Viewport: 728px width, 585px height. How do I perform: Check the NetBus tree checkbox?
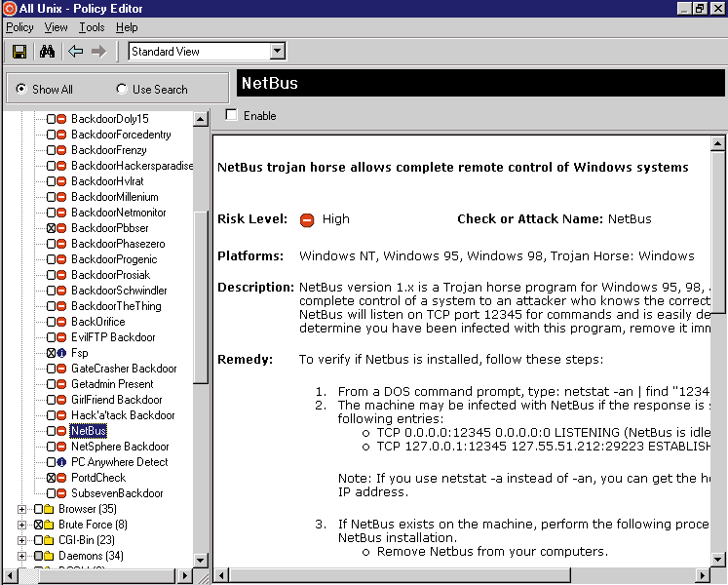click(x=51, y=431)
